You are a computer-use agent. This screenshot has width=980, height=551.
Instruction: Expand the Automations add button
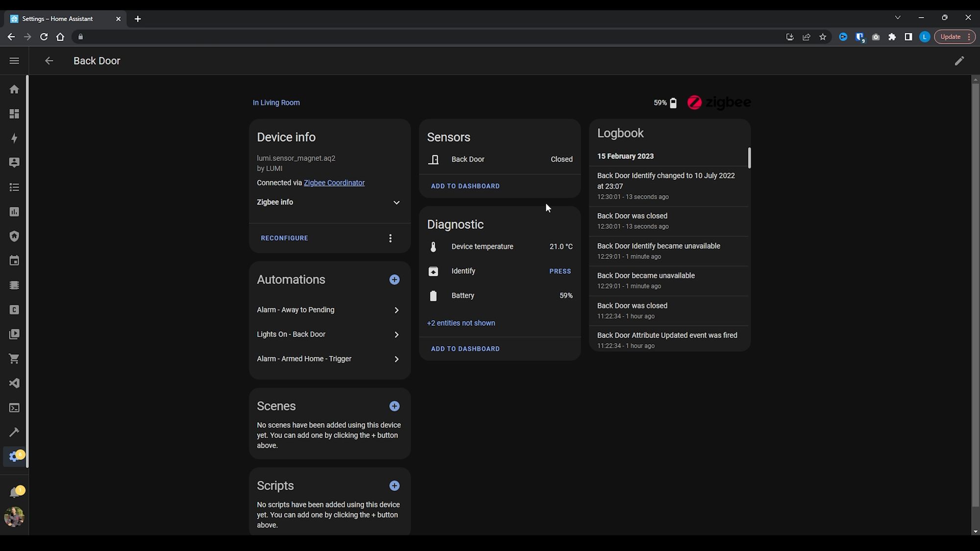tap(394, 279)
